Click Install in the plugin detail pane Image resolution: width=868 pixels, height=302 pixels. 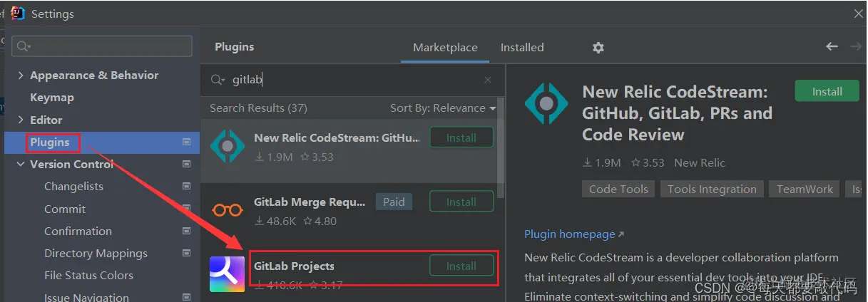pyautogui.click(x=827, y=91)
